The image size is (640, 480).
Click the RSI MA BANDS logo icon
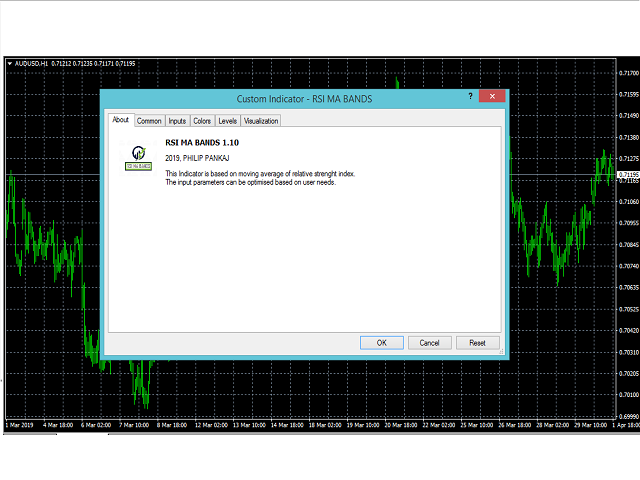(x=137, y=156)
